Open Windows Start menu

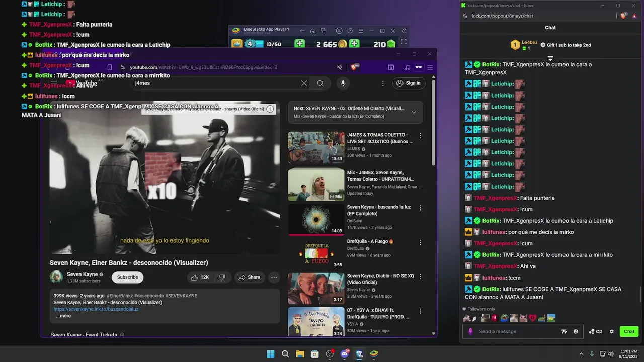pyautogui.click(x=270, y=354)
